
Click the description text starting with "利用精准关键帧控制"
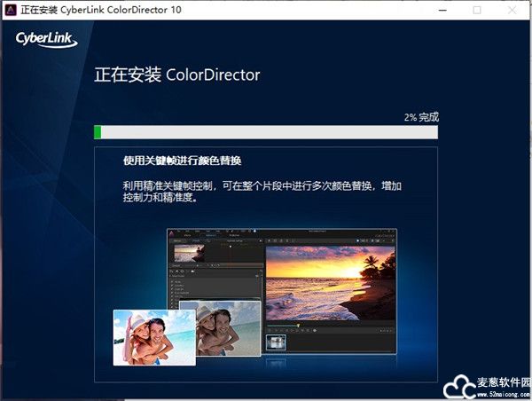(x=262, y=192)
